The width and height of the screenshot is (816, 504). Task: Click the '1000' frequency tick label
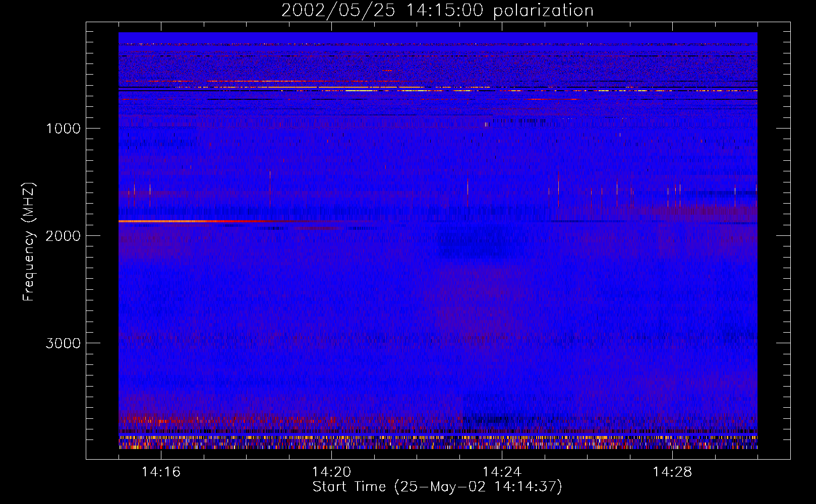click(x=63, y=129)
